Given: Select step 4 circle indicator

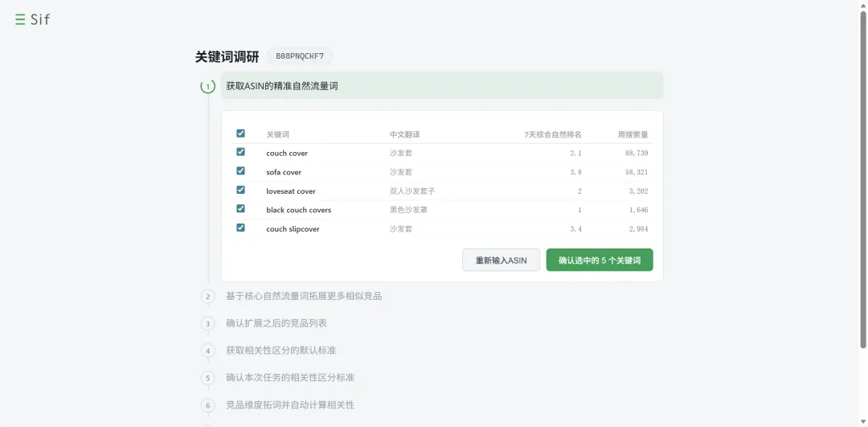Looking at the screenshot, I should (208, 351).
